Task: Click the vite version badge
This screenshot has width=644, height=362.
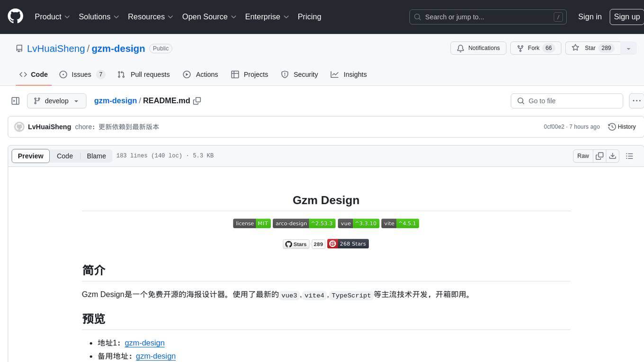Action: (x=400, y=224)
